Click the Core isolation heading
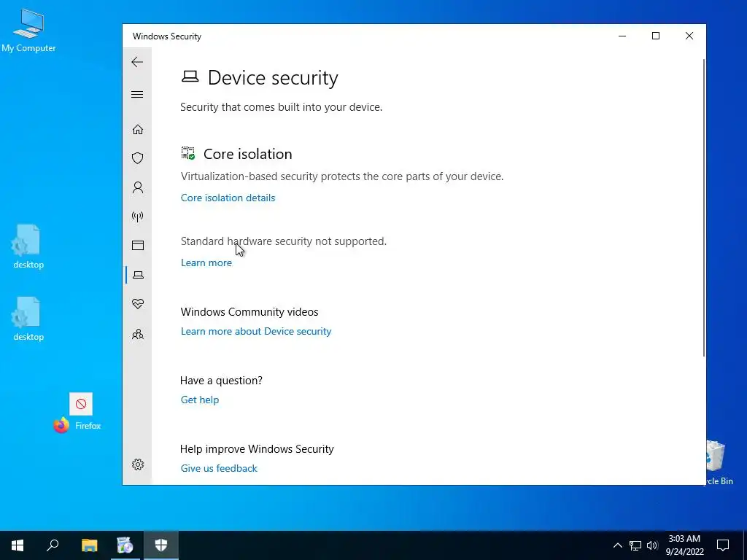Image resolution: width=747 pixels, height=560 pixels. tap(248, 154)
